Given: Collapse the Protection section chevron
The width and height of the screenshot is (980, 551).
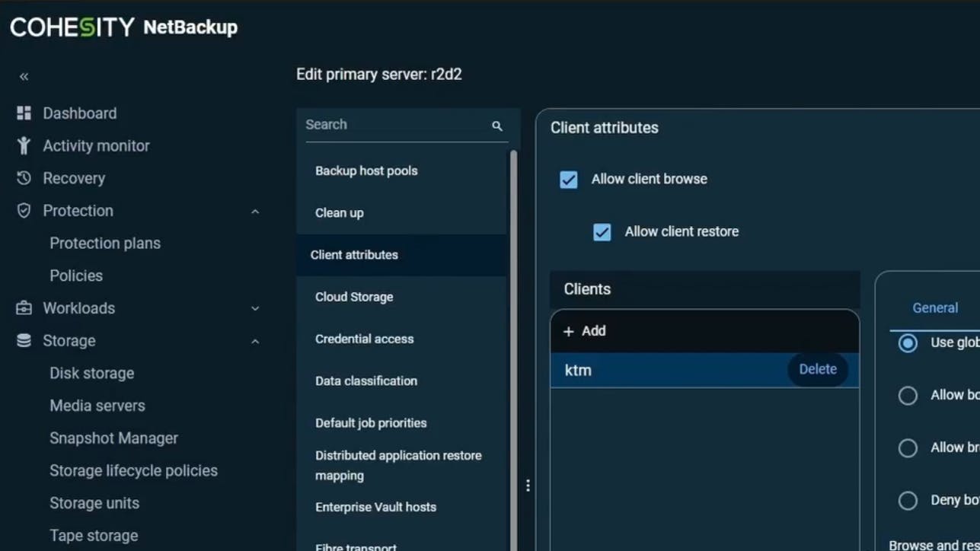Looking at the screenshot, I should tap(255, 212).
